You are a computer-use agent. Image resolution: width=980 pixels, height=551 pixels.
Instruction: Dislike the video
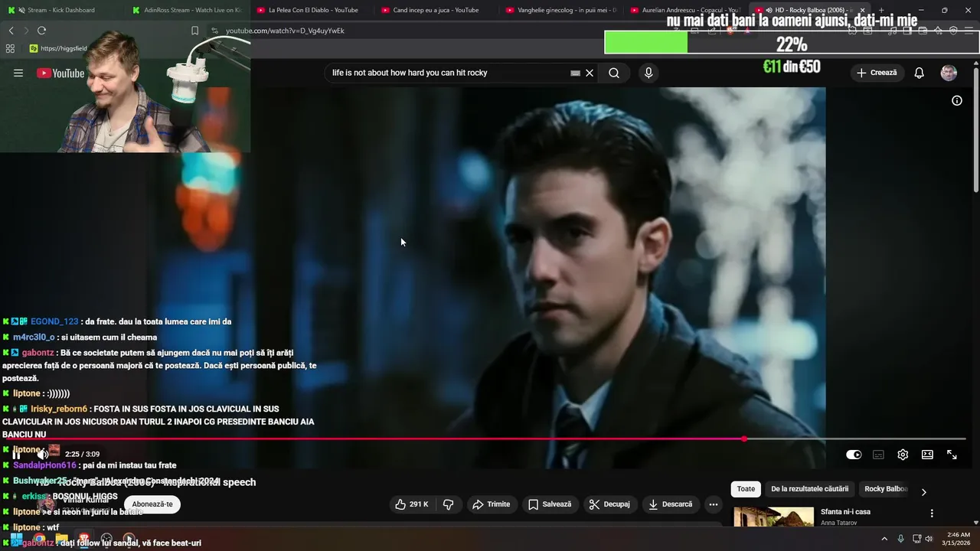[x=449, y=504]
